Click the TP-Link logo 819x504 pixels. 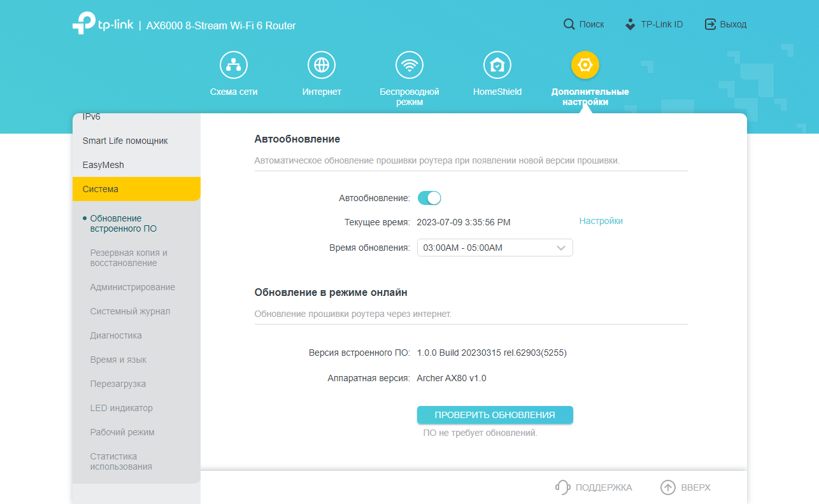coord(103,24)
